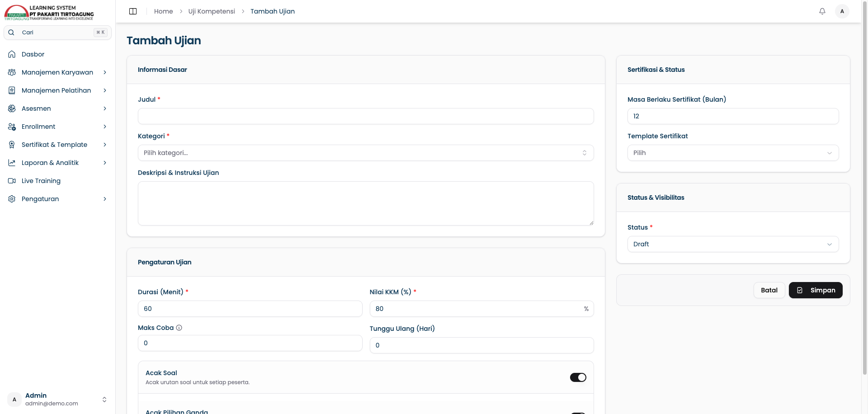Go to Home breadcrumb link

click(163, 11)
